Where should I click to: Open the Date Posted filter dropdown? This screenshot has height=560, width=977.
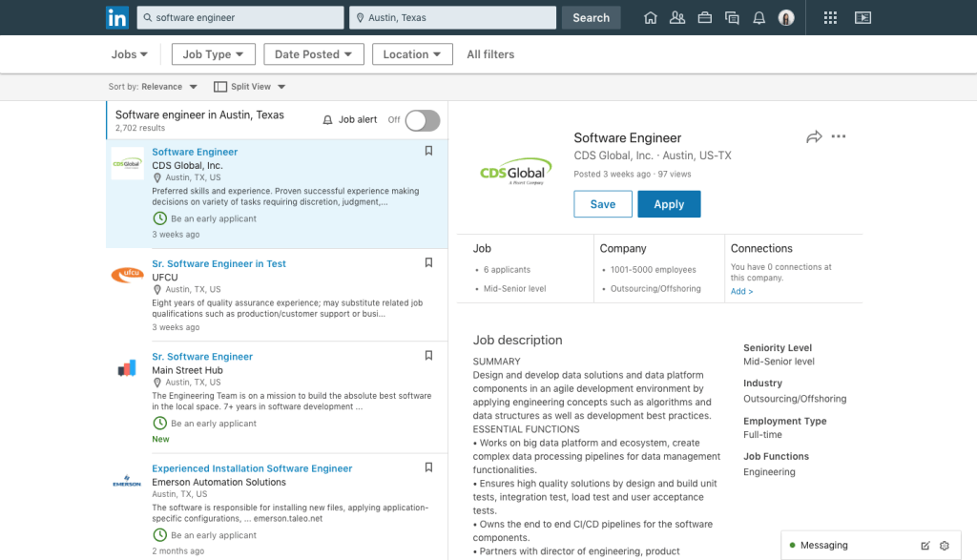(314, 54)
